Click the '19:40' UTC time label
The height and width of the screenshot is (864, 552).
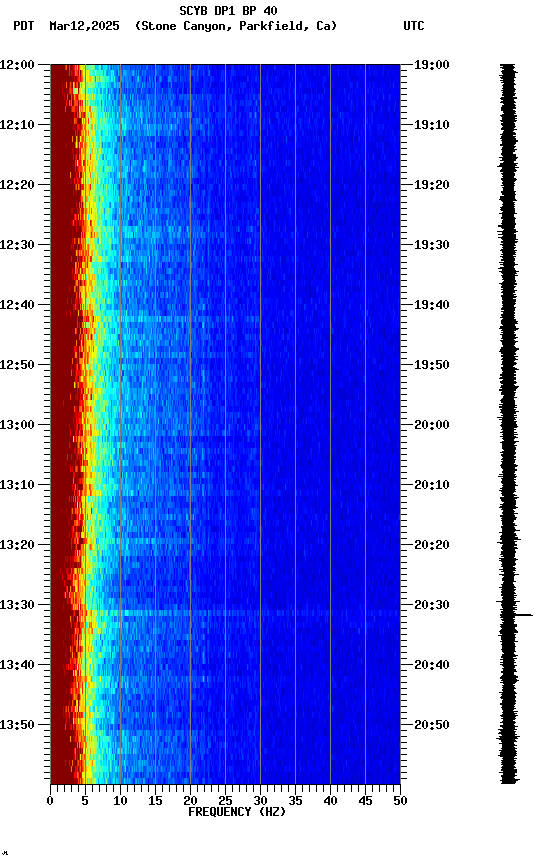point(432,305)
